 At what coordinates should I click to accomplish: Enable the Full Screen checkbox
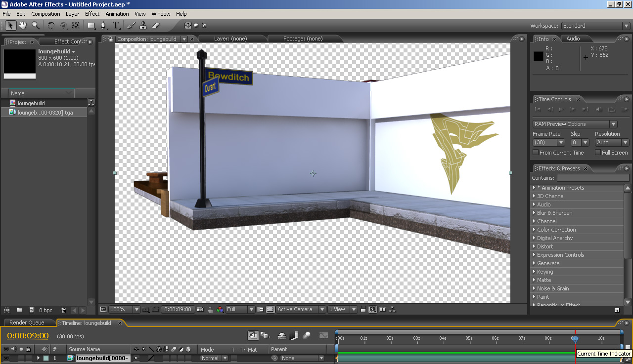598,153
